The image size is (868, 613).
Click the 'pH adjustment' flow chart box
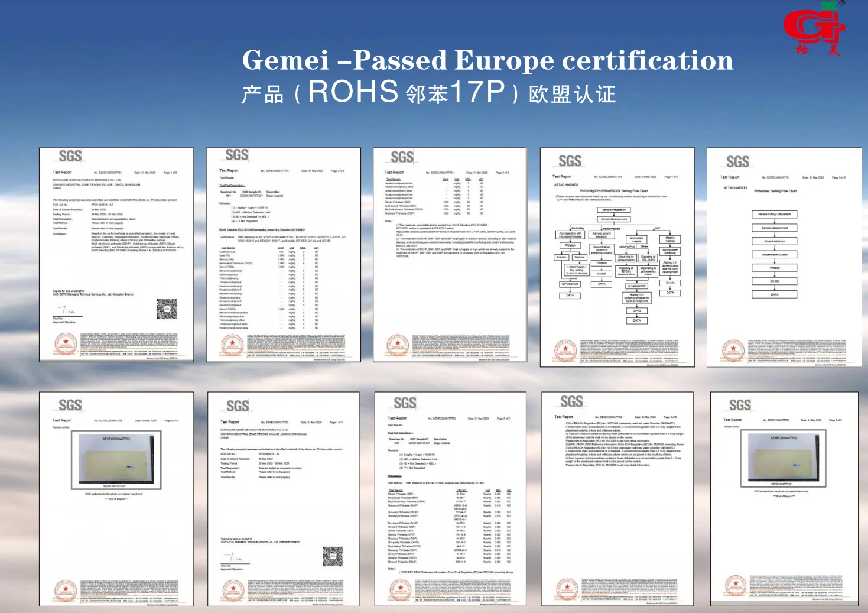[x=636, y=286]
